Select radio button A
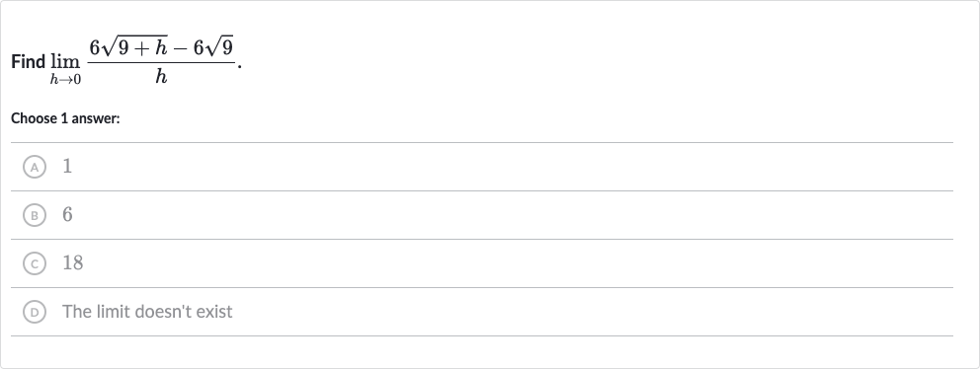This screenshot has width=980, height=369. coord(35,167)
